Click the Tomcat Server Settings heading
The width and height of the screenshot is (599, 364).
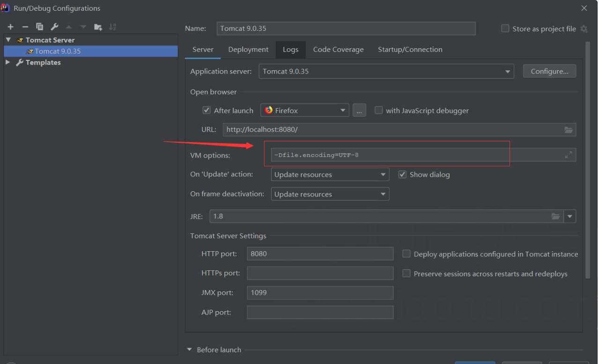228,236
